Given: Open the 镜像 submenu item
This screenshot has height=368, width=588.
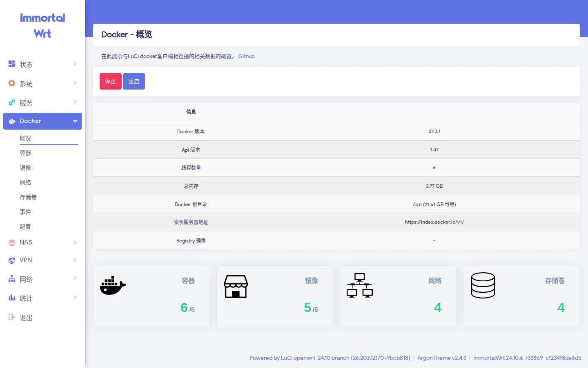Looking at the screenshot, I should (x=25, y=168).
